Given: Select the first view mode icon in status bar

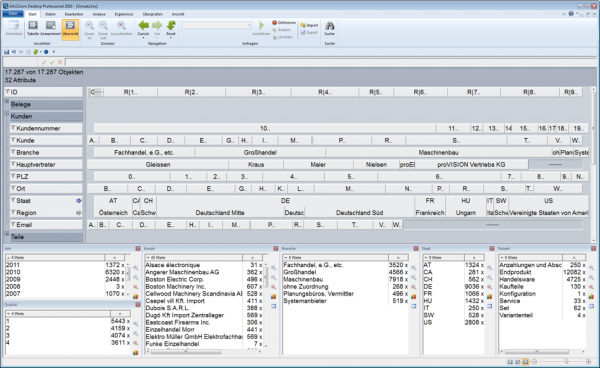Looking at the screenshot, I should coord(510,361).
